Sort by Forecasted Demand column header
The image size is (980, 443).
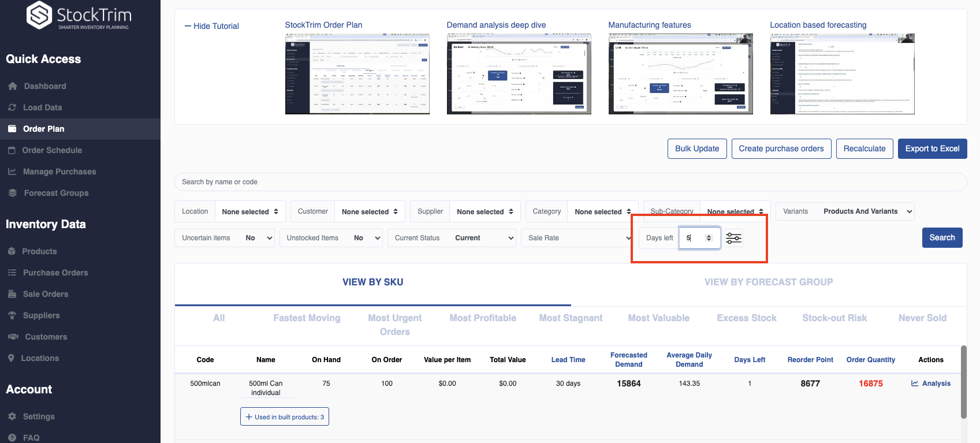click(x=629, y=360)
